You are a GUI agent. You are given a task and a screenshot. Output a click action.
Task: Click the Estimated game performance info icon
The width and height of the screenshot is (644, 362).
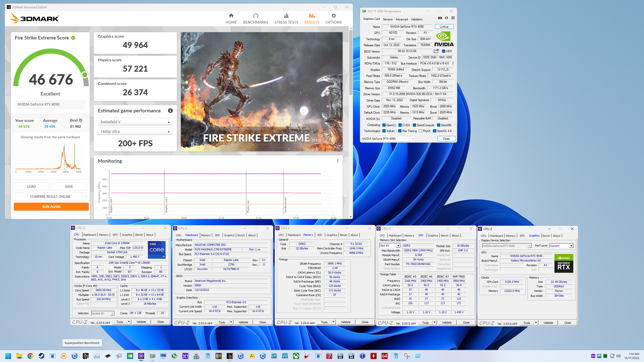[170, 111]
